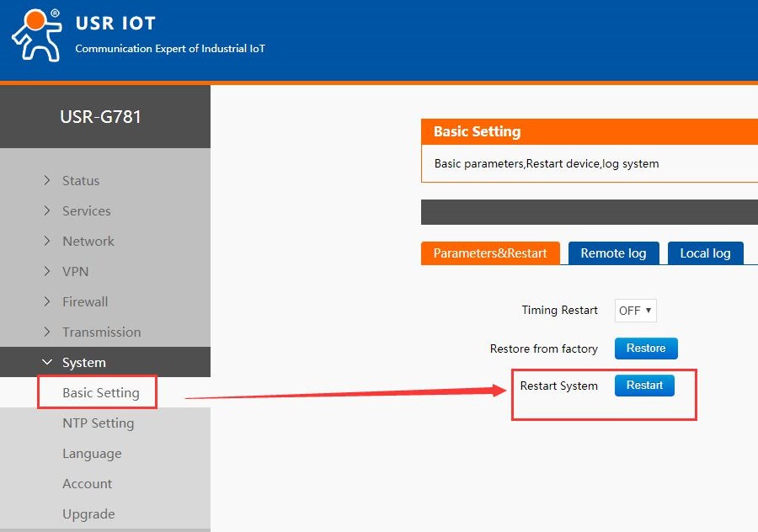Expand the Services menu chevron
758x532 pixels.
coord(47,210)
